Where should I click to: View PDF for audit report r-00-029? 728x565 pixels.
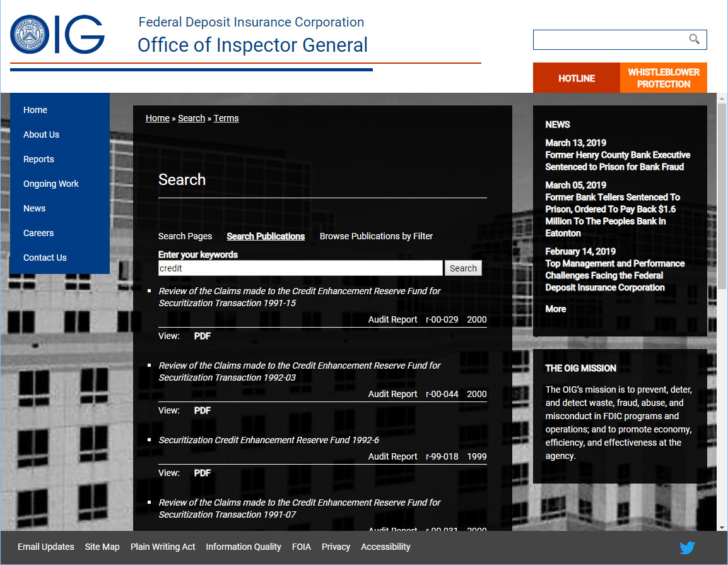203,336
